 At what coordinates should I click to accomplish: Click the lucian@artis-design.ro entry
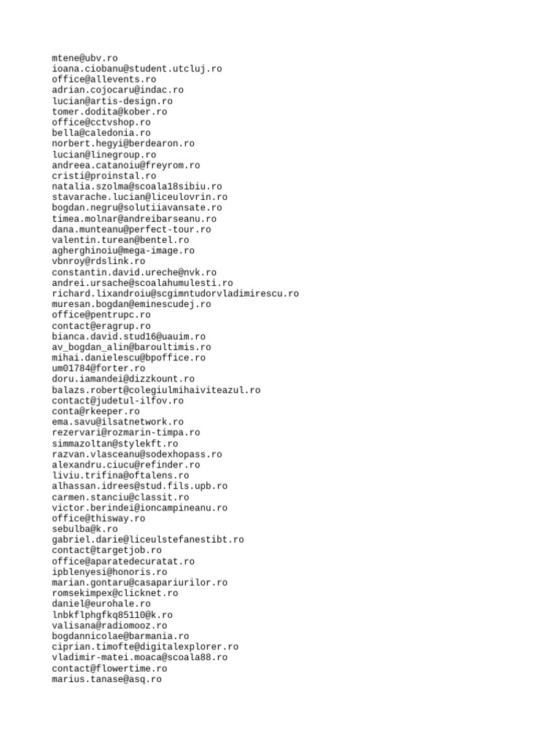112,101
